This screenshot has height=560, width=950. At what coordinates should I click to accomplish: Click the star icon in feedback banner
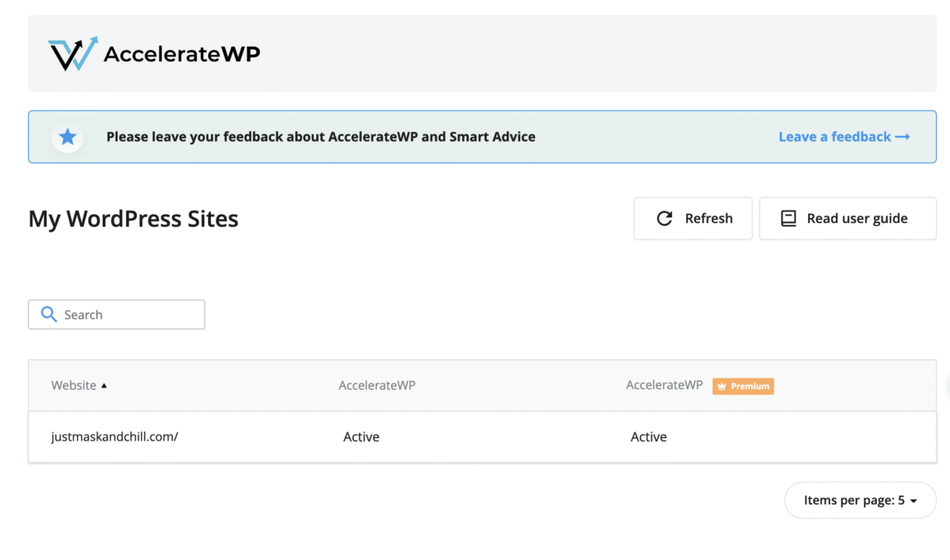click(x=68, y=137)
